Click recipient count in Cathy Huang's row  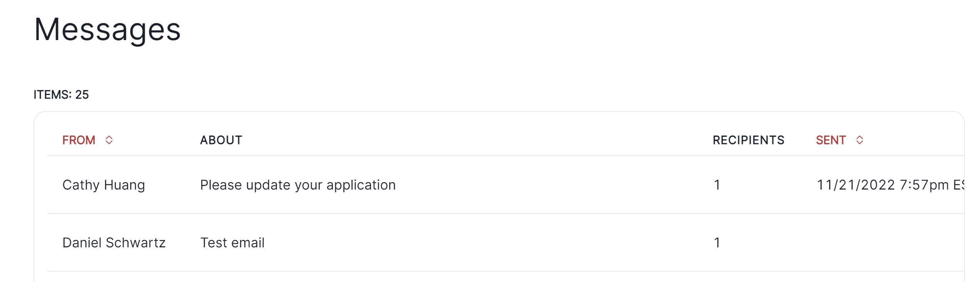point(717,185)
